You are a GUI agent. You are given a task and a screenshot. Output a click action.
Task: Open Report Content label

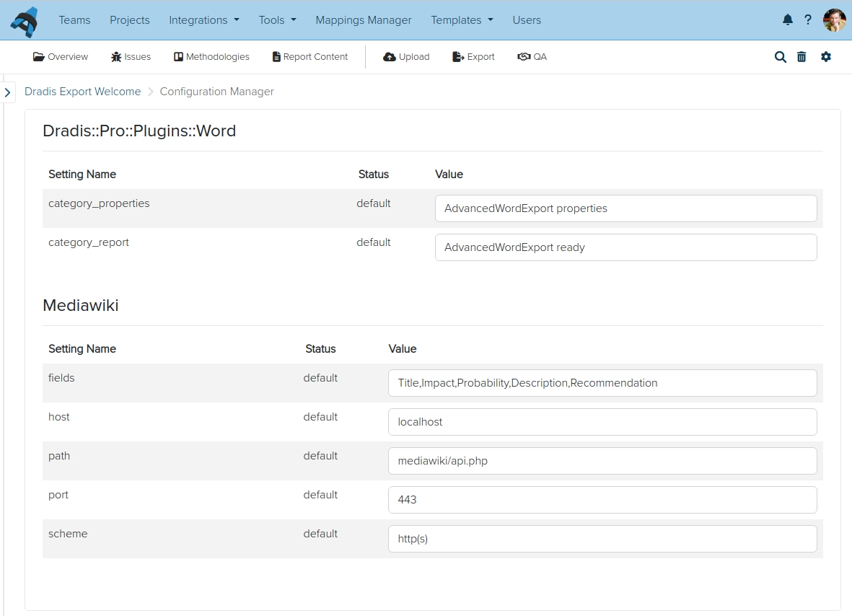(315, 56)
